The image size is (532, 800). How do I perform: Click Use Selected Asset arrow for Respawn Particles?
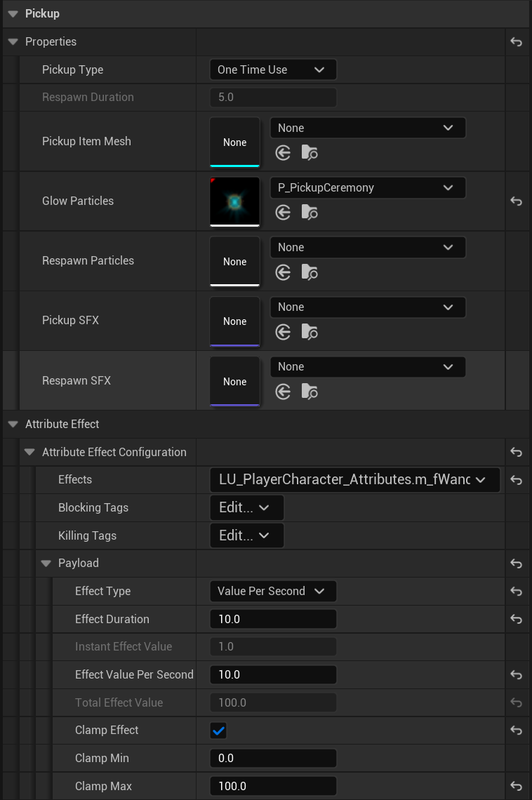[283, 272]
